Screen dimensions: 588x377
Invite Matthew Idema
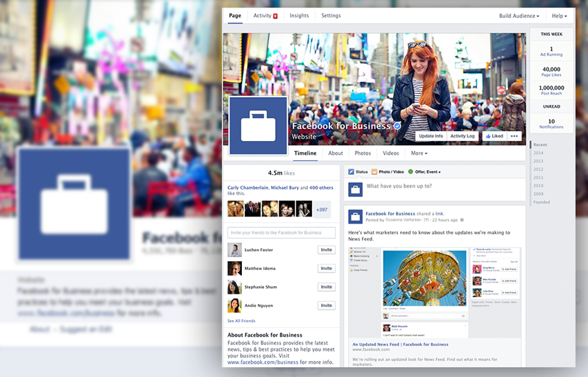point(327,269)
